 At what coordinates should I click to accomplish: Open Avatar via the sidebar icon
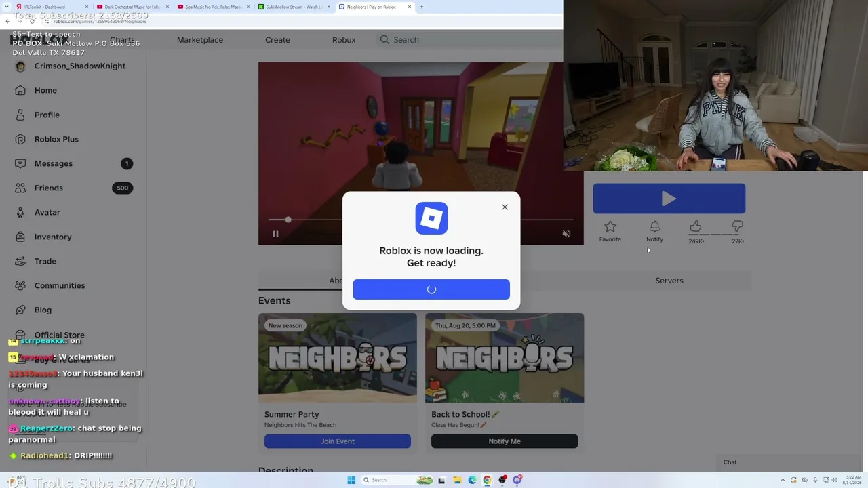click(x=20, y=212)
